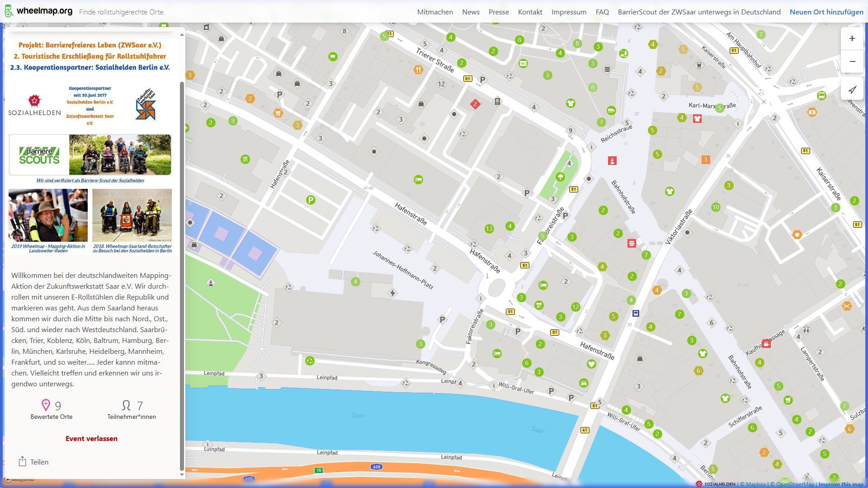868x488 pixels.
Task: Click the red diamond marker labeled 2
Action: tap(475, 104)
